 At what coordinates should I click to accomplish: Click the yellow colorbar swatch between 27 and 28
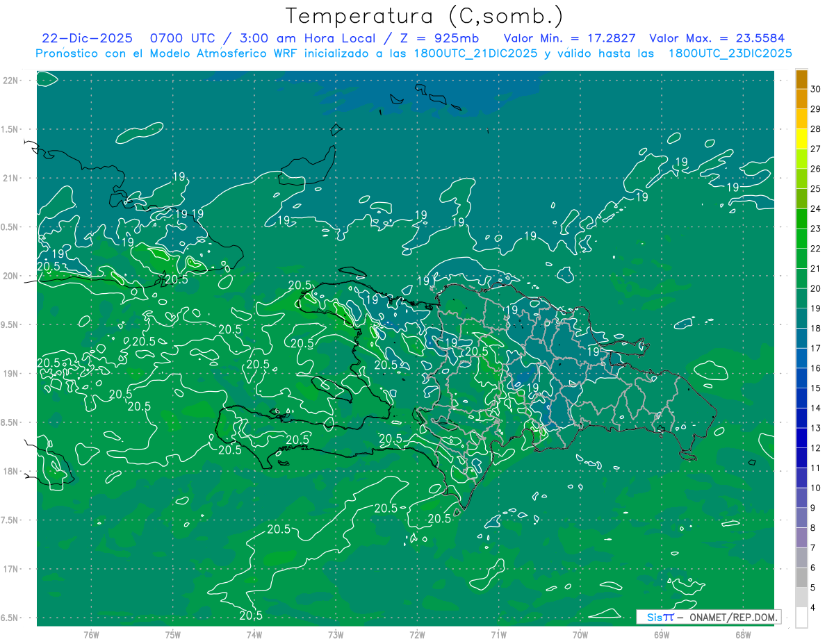(801, 140)
